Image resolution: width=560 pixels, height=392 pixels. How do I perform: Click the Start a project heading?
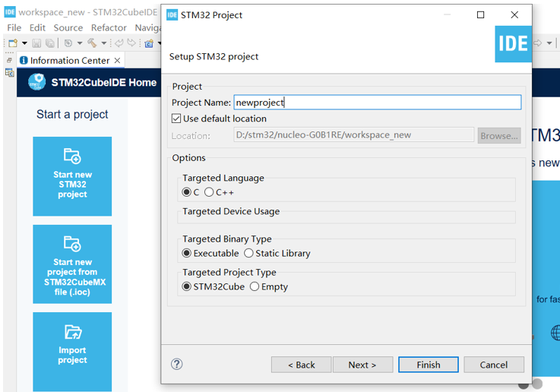72,114
